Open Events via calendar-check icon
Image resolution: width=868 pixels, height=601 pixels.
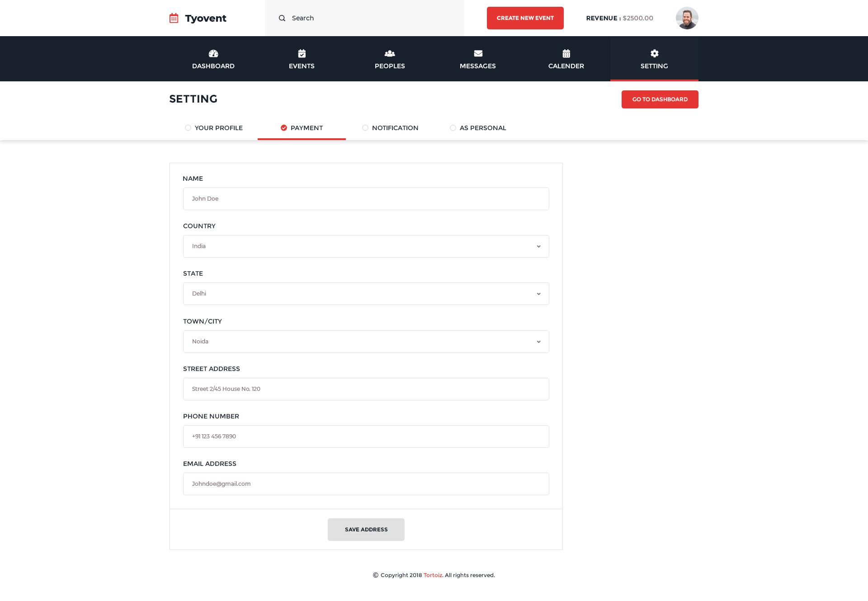(302, 53)
